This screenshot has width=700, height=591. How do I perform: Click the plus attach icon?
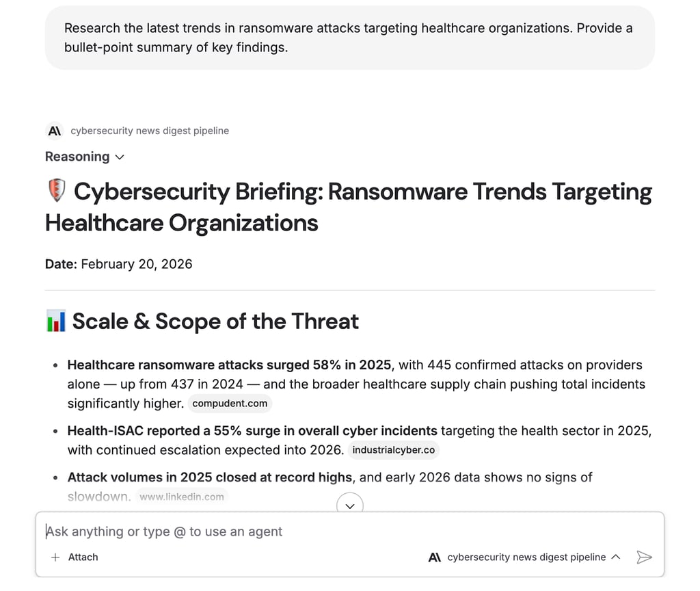click(x=55, y=557)
